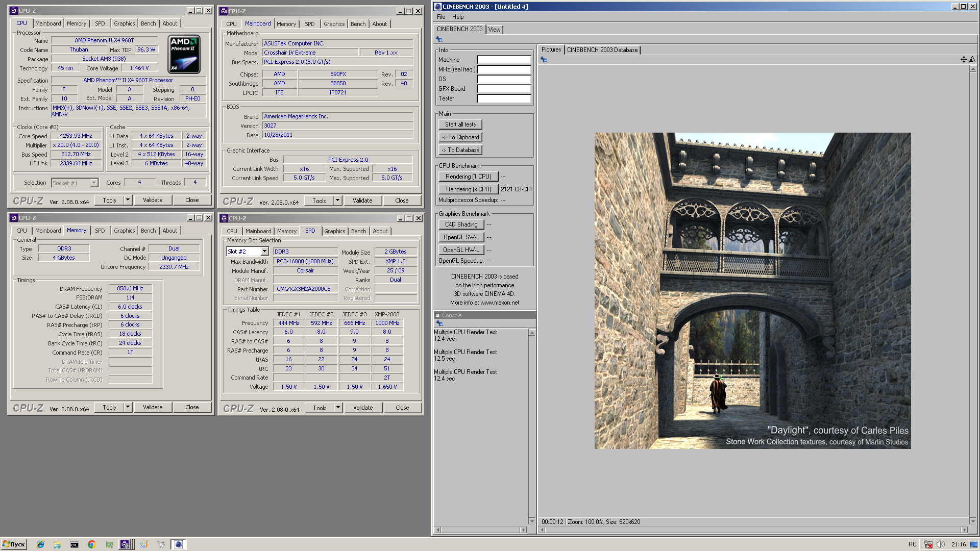Run Rendering (1 CPU) benchmark
Viewport: 980px width, 551px height.
[x=469, y=177]
